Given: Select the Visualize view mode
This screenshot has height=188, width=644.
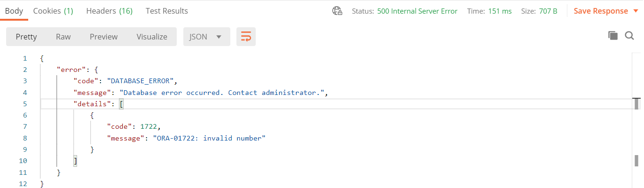Looking at the screenshot, I should [x=152, y=37].
